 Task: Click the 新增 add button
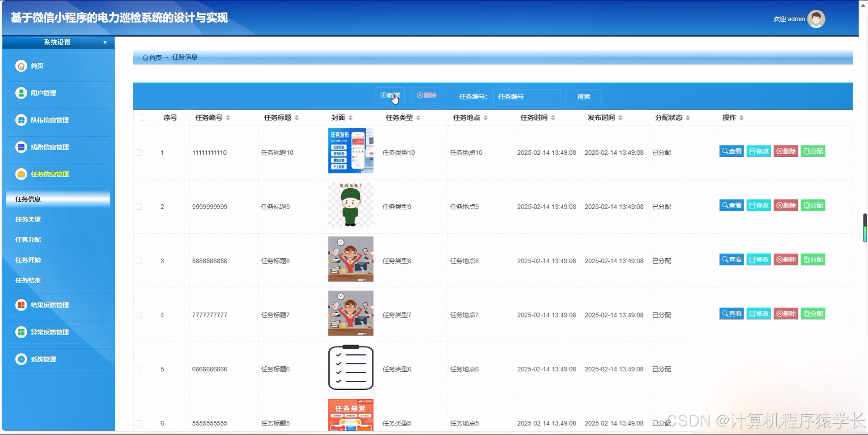(390, 95)
